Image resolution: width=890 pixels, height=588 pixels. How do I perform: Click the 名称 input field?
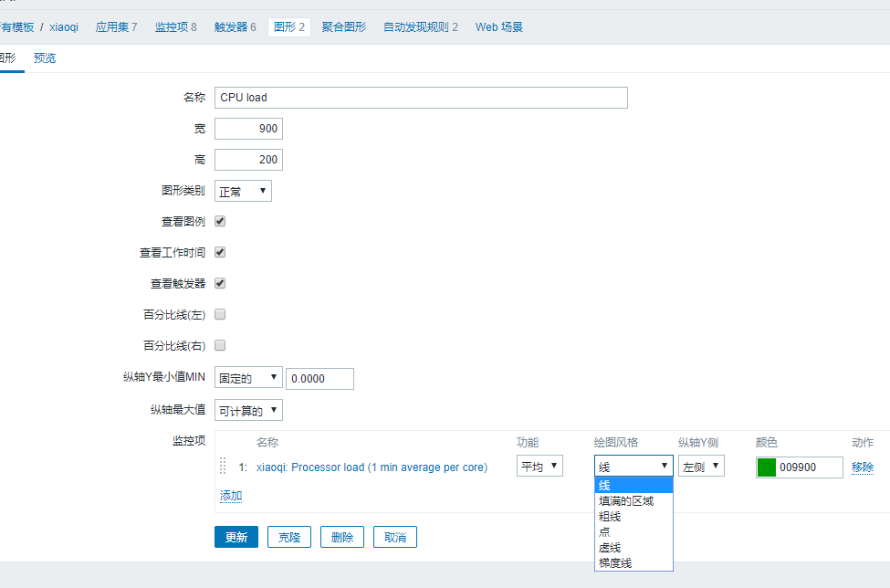click(x=421, y=98)
